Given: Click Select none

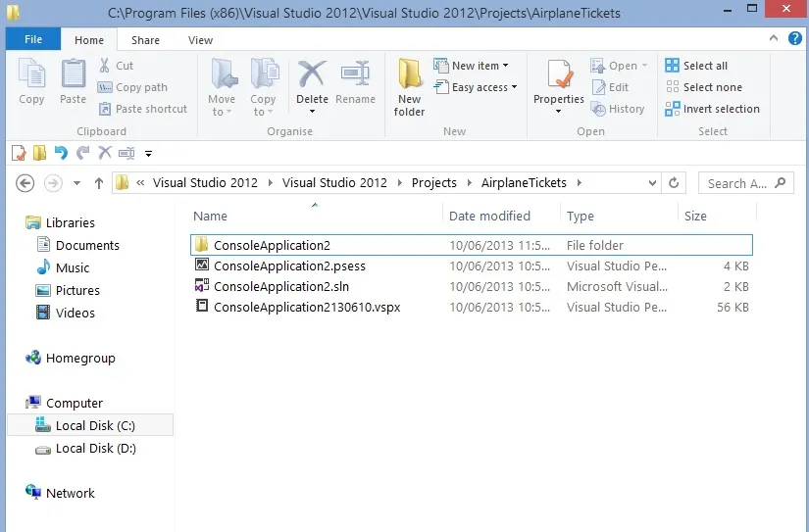Looking at the screenshot, I should point(704,87).
